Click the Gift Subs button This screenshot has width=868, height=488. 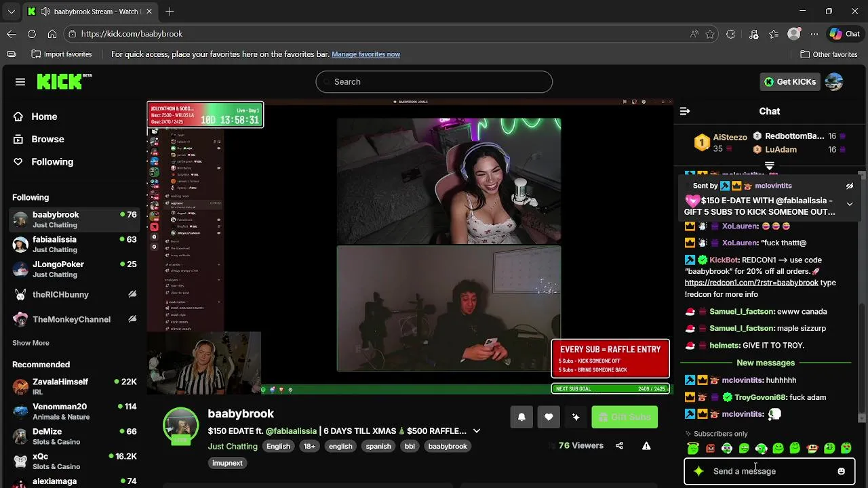[x=625, y=417]
